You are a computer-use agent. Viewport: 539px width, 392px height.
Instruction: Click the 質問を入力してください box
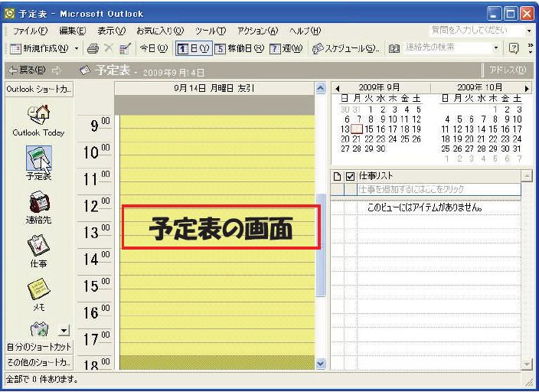tap(477, 31)
